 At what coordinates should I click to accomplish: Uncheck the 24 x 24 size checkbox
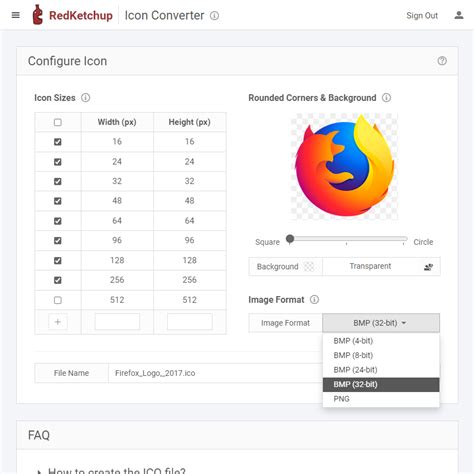pyautogui.click(x=58, y=162)
